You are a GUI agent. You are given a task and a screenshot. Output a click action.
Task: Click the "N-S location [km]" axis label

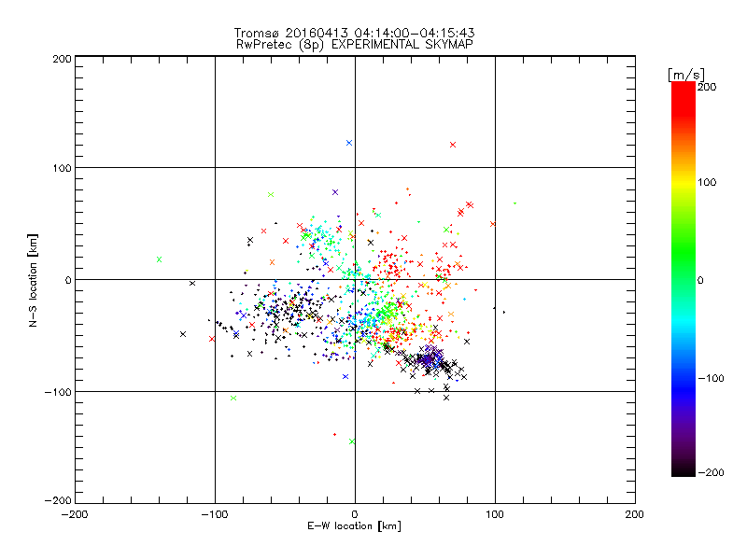tap(33, 281)
